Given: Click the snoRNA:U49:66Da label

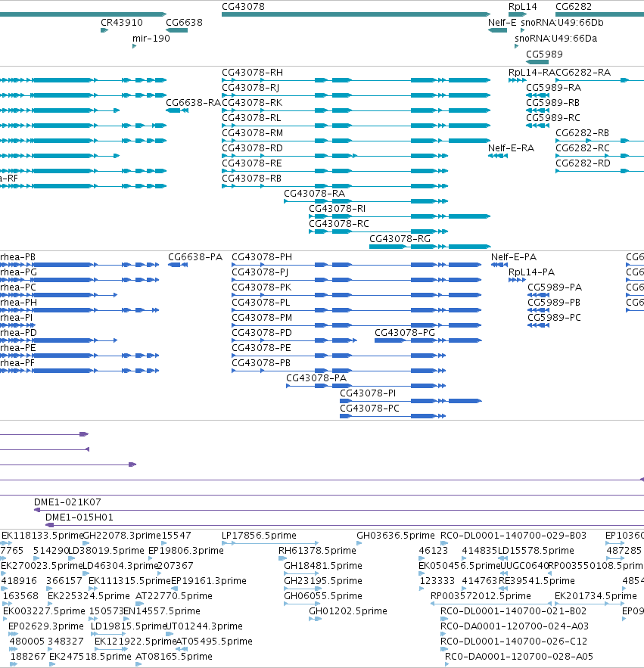Looking at the screenshot, I should point(555,38).
